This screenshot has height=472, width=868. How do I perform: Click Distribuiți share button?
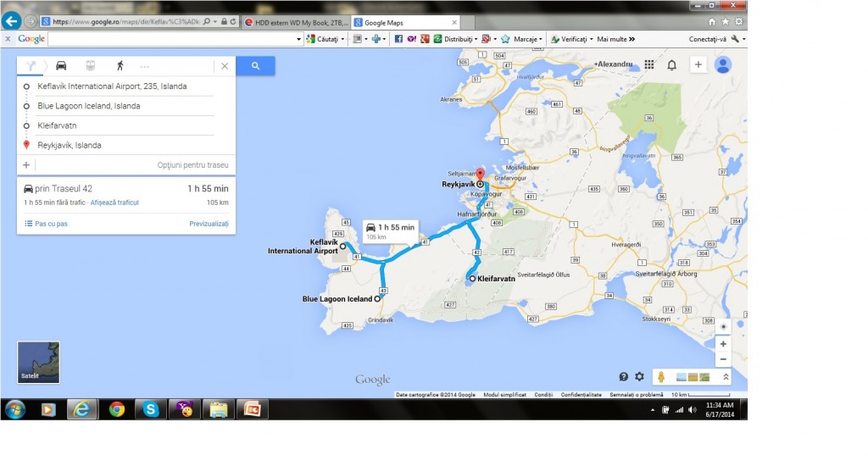(456, 39)
